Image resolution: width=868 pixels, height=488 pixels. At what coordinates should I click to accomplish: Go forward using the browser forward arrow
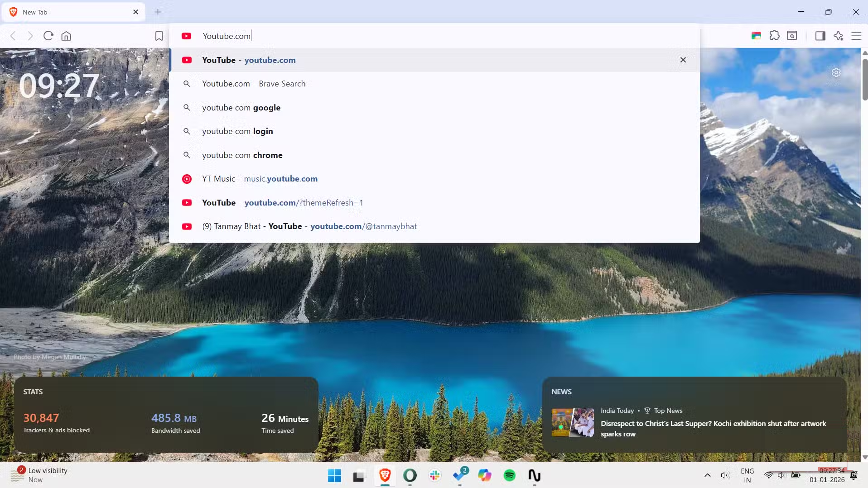pyautogui.click(x=30, y=36)
